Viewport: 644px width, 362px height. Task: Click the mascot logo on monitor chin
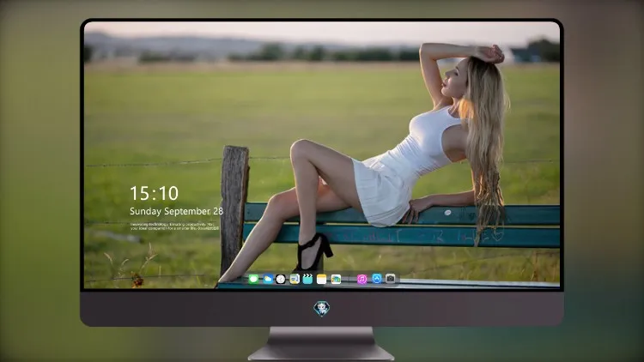(322, 309)
